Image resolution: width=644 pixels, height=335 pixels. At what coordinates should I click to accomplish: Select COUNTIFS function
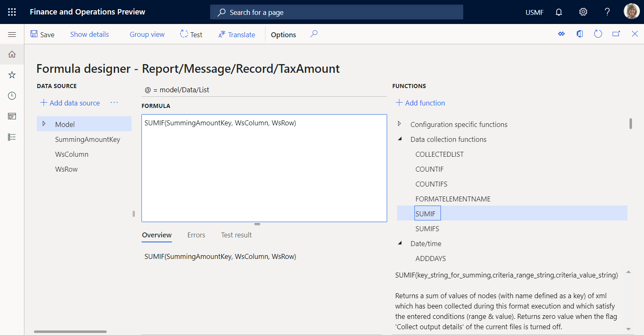point(431,184)
